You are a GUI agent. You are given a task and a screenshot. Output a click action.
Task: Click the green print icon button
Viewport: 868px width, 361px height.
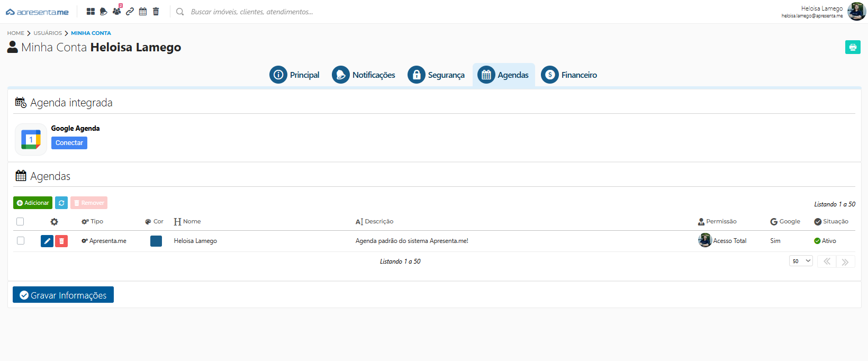[853, 47]
